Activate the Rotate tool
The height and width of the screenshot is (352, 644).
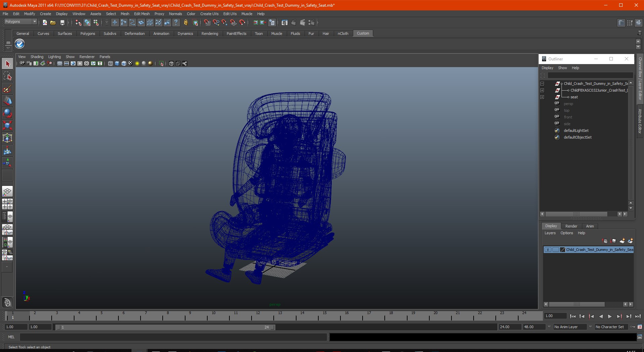click(7, 113)
